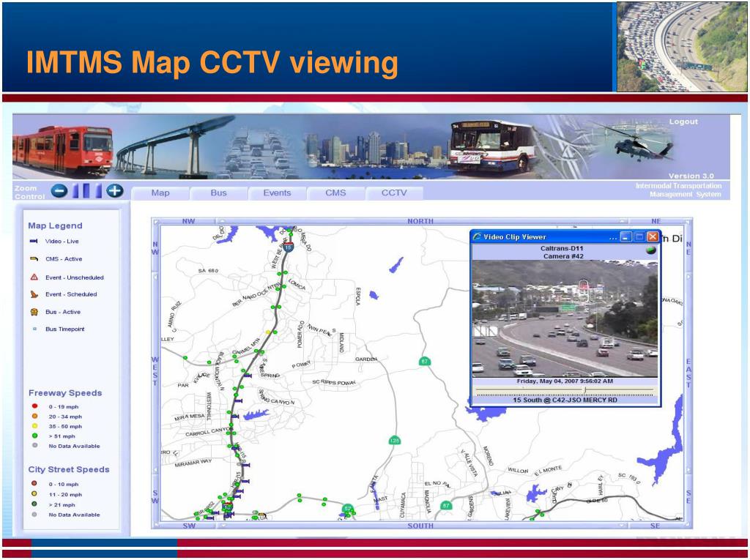750x560 pixels.
Task: Open the Map tab
Action: (160, 193)
